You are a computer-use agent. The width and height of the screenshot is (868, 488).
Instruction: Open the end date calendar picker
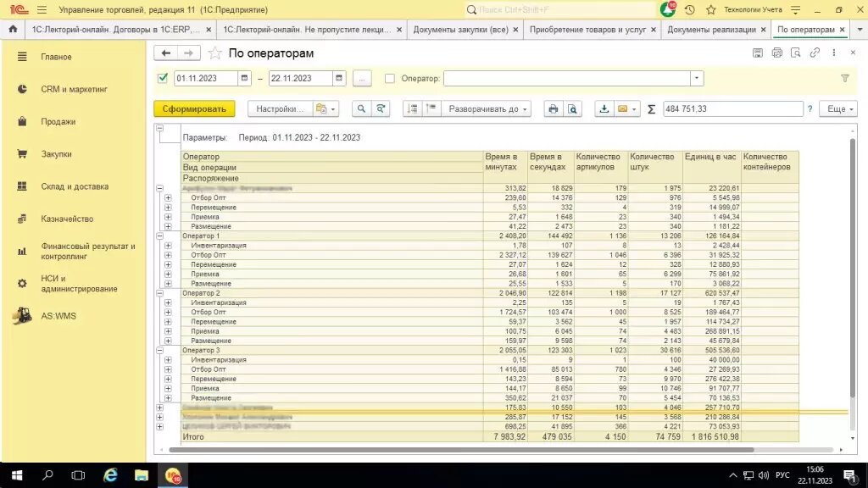pyautogui.click(x=339, y=79)
